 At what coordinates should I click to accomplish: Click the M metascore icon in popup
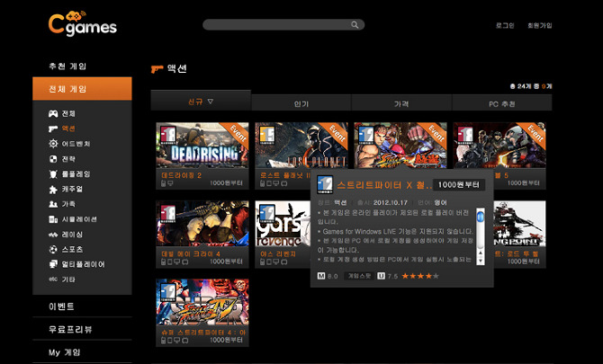321,276
